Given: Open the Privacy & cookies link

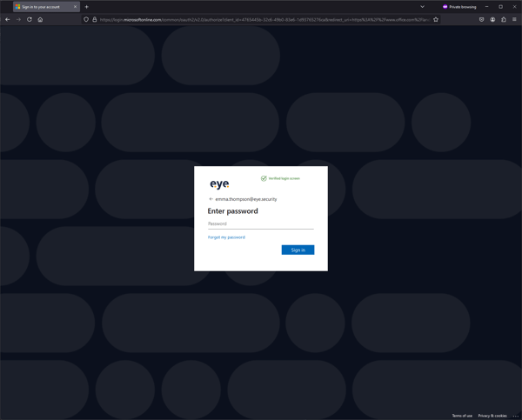Looking at the screenshot, I should pos(492,416).
